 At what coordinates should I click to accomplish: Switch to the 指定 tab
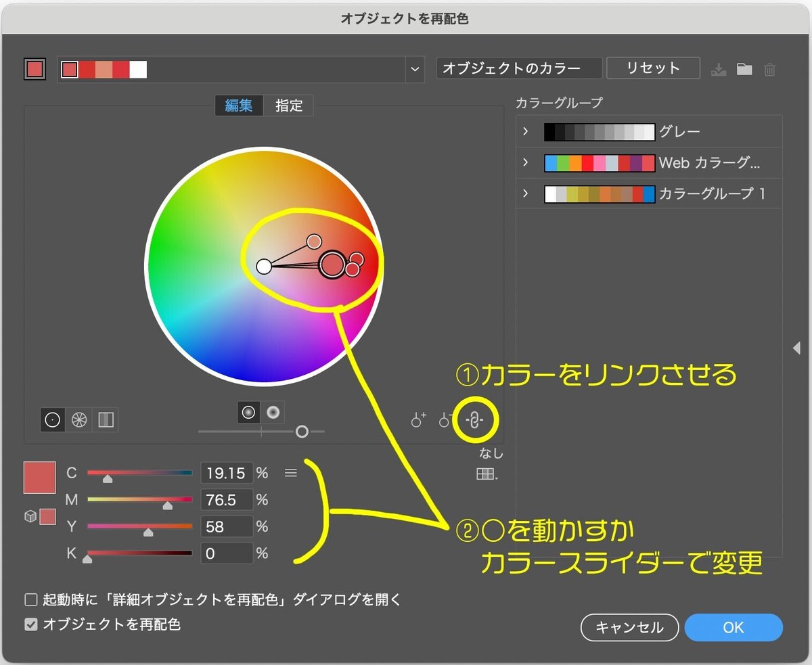[289, 106]
